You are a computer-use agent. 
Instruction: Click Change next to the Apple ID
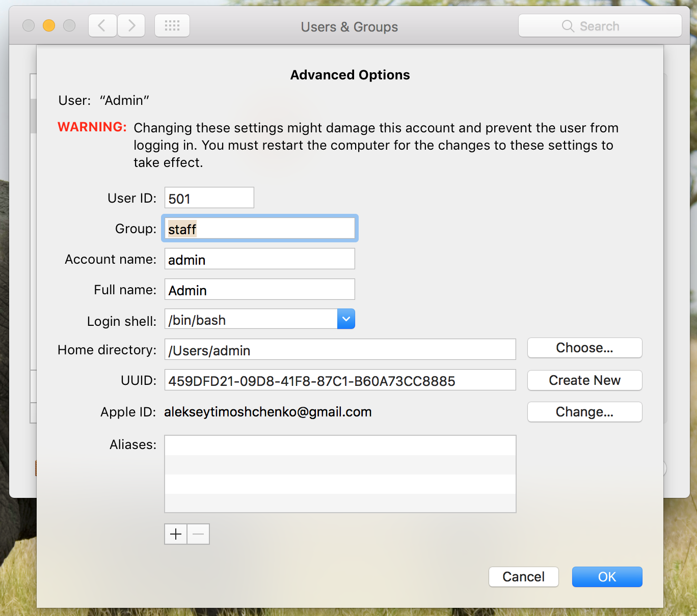pyautogui.click(x=584, y=412)
